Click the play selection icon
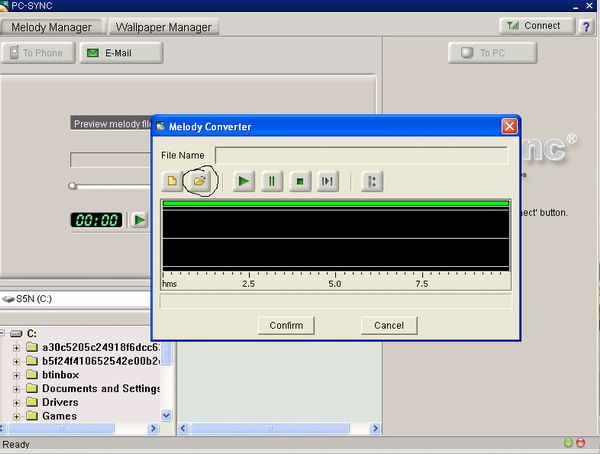Screen dimensions: 600x454 (328, 181)
